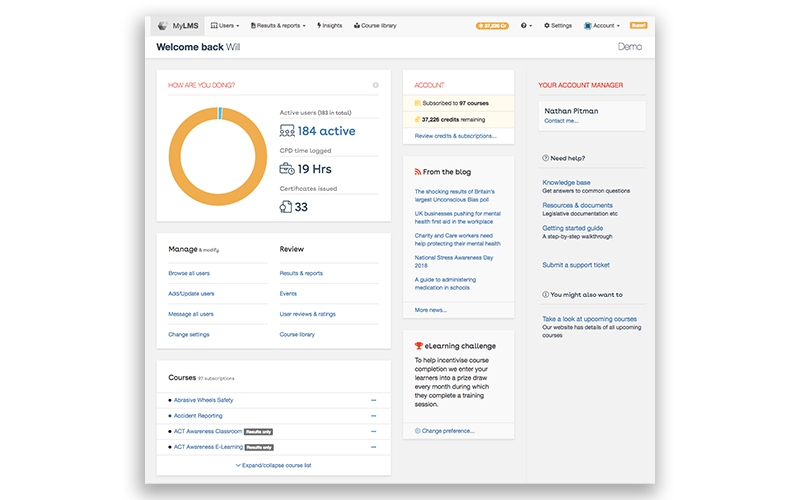Open Review credits & subscriptions link
This screenshot has width=800, height=500.
click(x=455, y=135)
